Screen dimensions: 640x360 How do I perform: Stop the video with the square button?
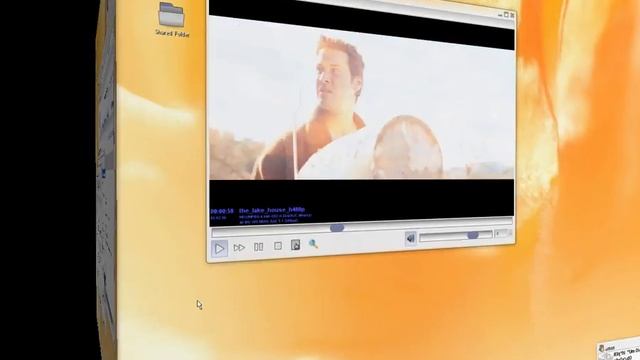click(278, 246)
